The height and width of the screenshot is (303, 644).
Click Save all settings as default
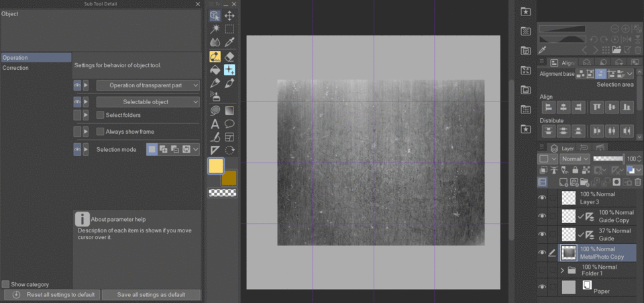tap(152, 295)
